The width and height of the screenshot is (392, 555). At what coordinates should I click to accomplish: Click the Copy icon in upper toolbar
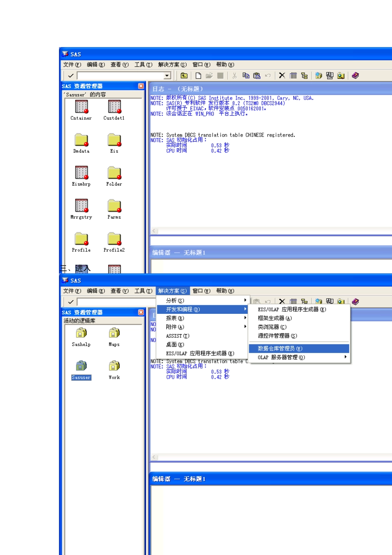(x=246, y=76)
